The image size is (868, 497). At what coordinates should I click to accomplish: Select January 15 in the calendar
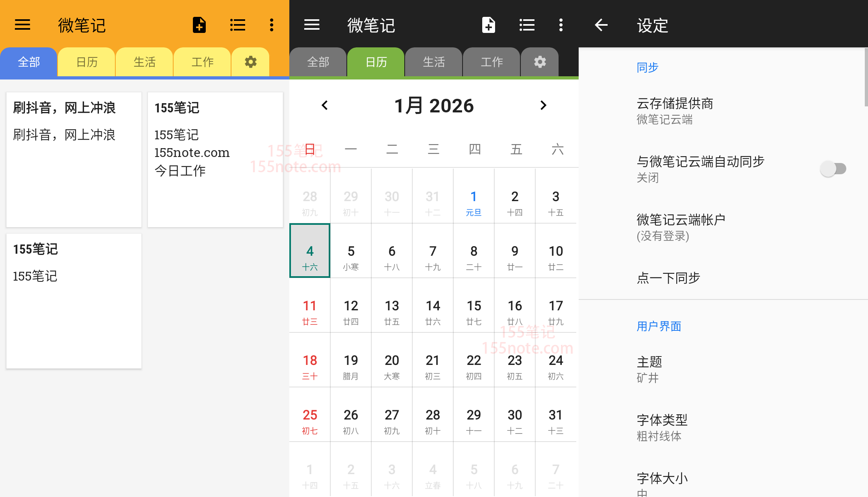coord(474,311)
